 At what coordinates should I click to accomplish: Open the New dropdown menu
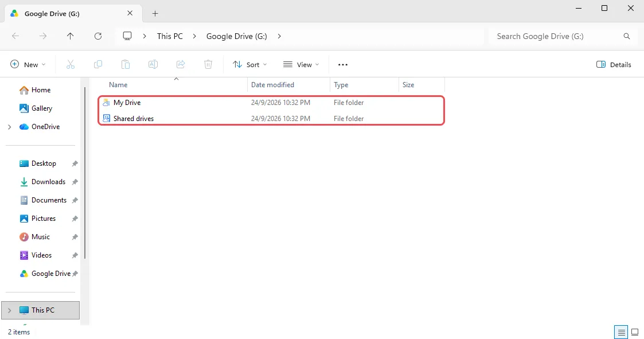coord(28,64)
